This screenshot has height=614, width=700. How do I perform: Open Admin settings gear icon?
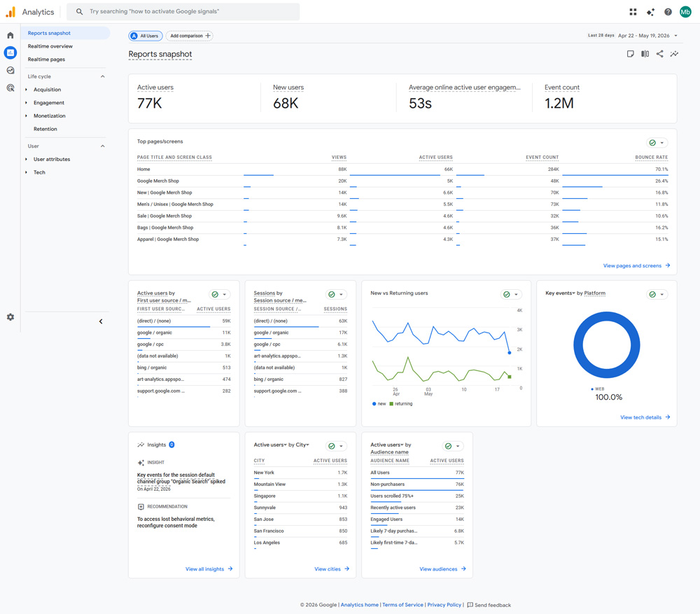(x=10, y=317)
